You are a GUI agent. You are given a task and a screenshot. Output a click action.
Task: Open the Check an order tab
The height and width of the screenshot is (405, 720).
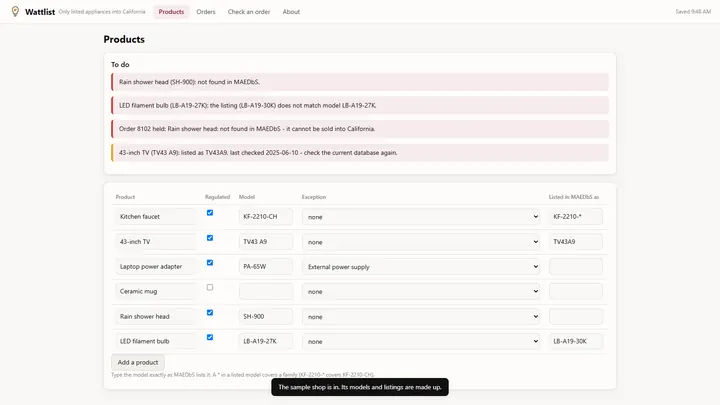tap(249, 12)
